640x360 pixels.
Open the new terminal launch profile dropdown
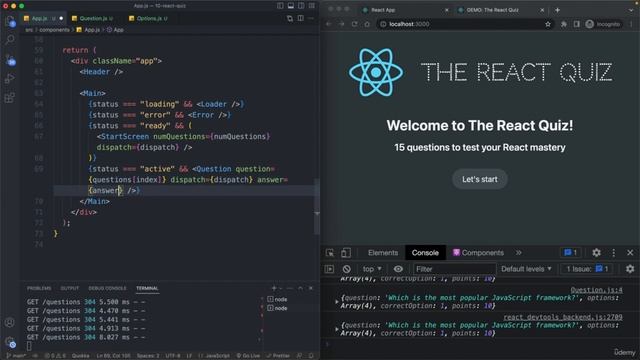[280, 288]
